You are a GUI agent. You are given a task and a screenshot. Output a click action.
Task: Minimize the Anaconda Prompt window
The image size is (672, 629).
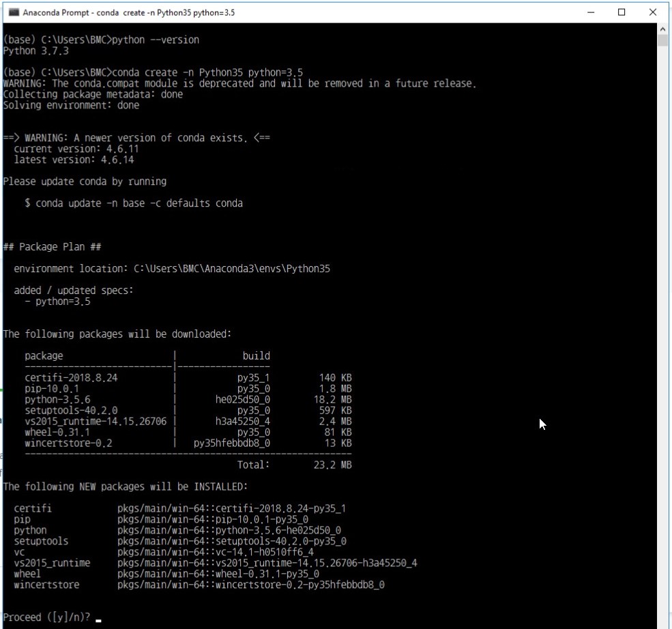click(x=591, y=12)
